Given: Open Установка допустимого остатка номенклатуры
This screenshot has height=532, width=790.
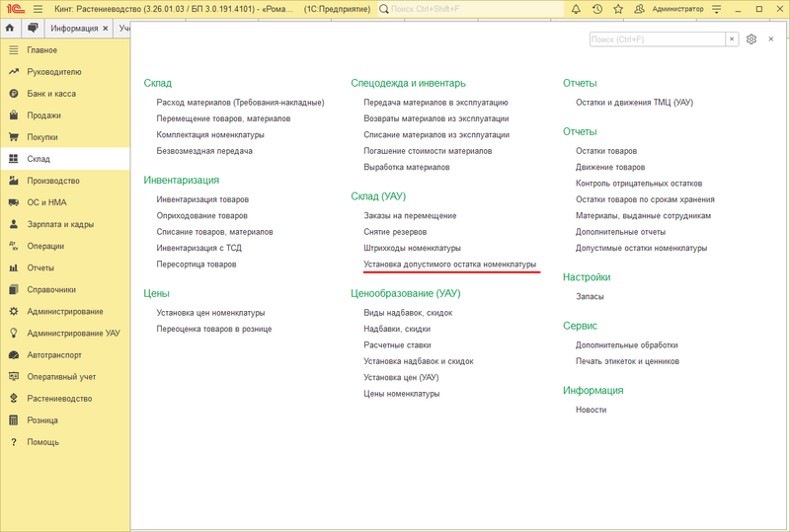Looking at the screenshot, I should [450, 264].
